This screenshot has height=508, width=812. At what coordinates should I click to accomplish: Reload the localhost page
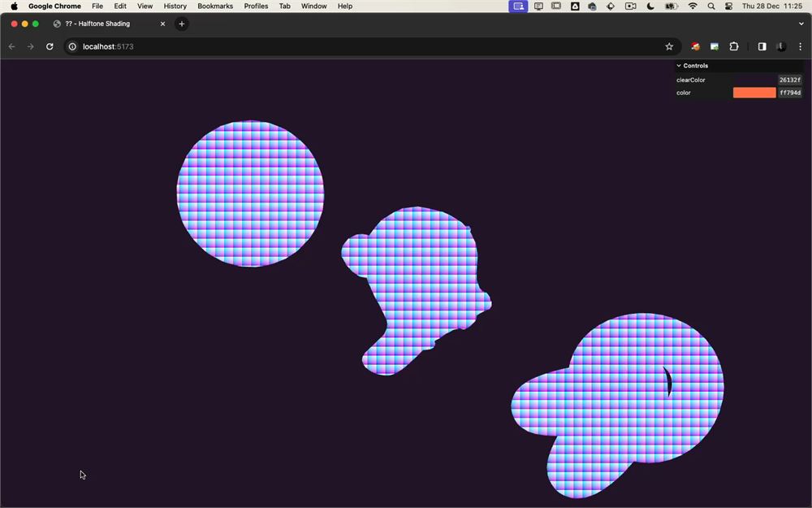point(50,46)
